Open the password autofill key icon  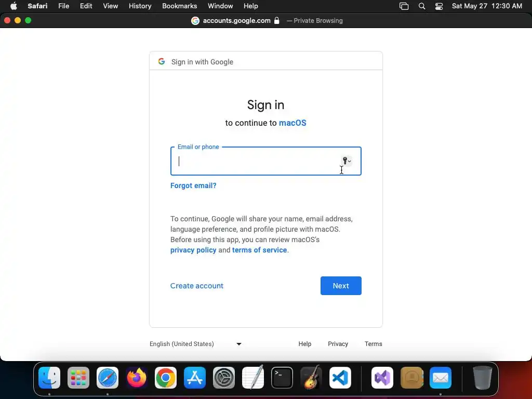click(x=346, y=161)
